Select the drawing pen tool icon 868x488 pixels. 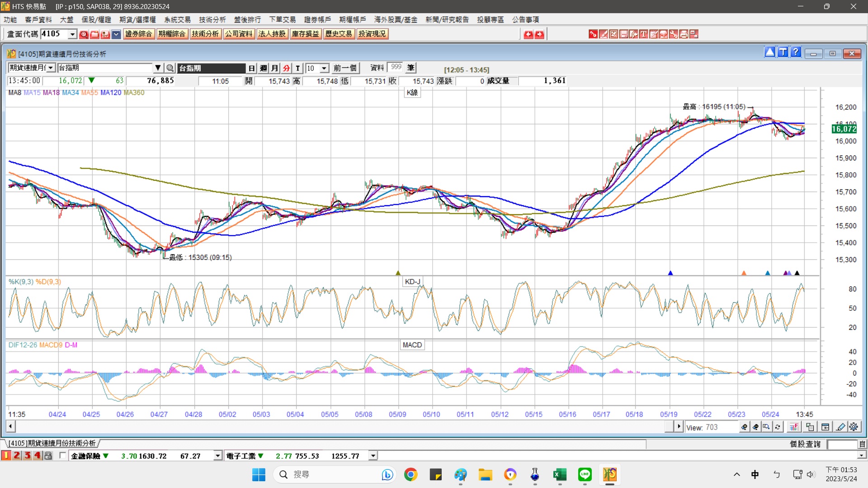840,427
